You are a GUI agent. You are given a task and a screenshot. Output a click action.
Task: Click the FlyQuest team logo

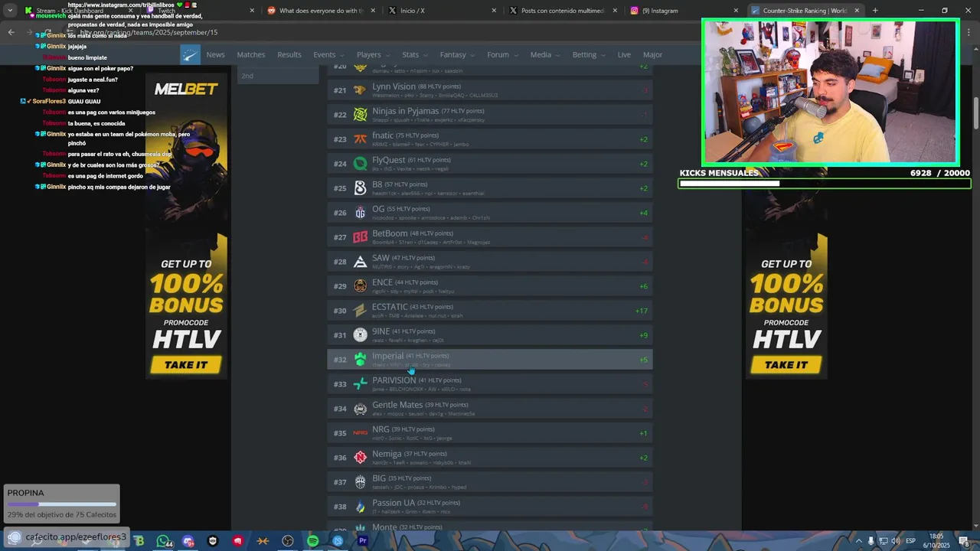click(360, 164)
